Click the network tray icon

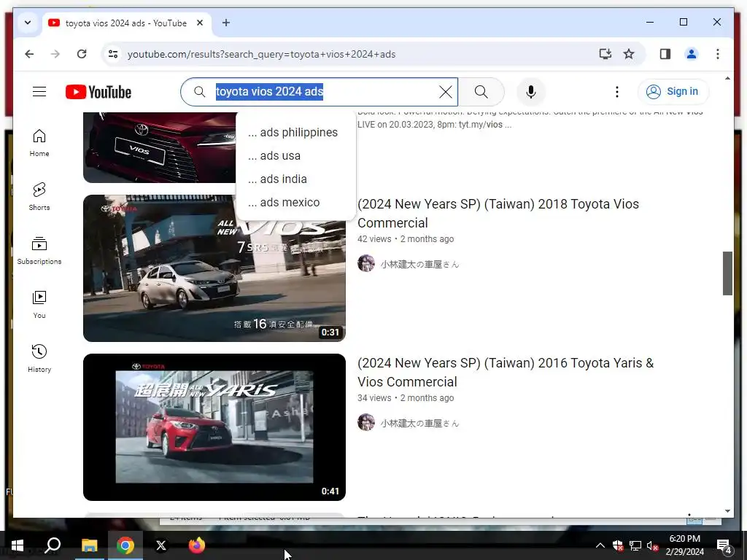point(635,545)
